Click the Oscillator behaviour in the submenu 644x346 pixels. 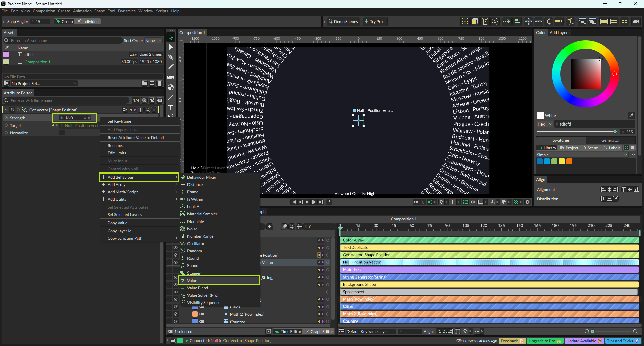pyautogui.click(x=196, y=244)
